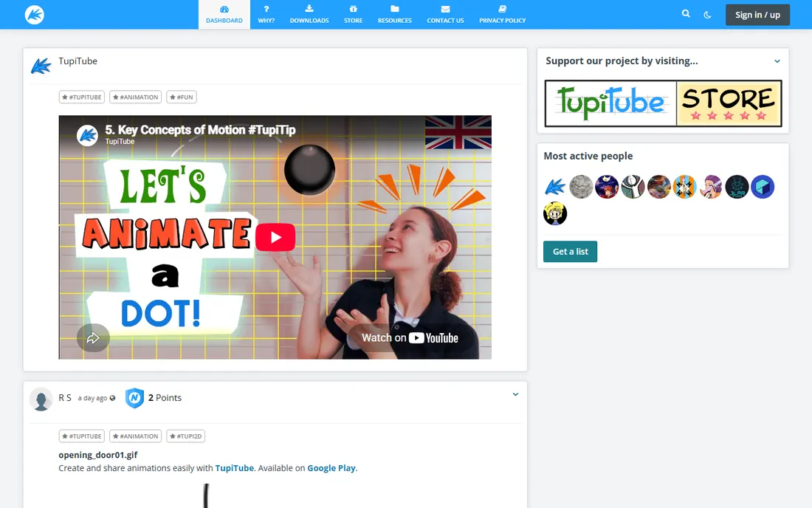Open the R S profile name
This screenshot has width=812, height=508.
tap(65, 398)
